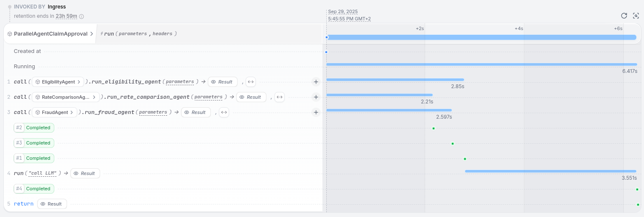Click the zoom-to-fit scan icon
644x217 pixels.
click(636, 16)
